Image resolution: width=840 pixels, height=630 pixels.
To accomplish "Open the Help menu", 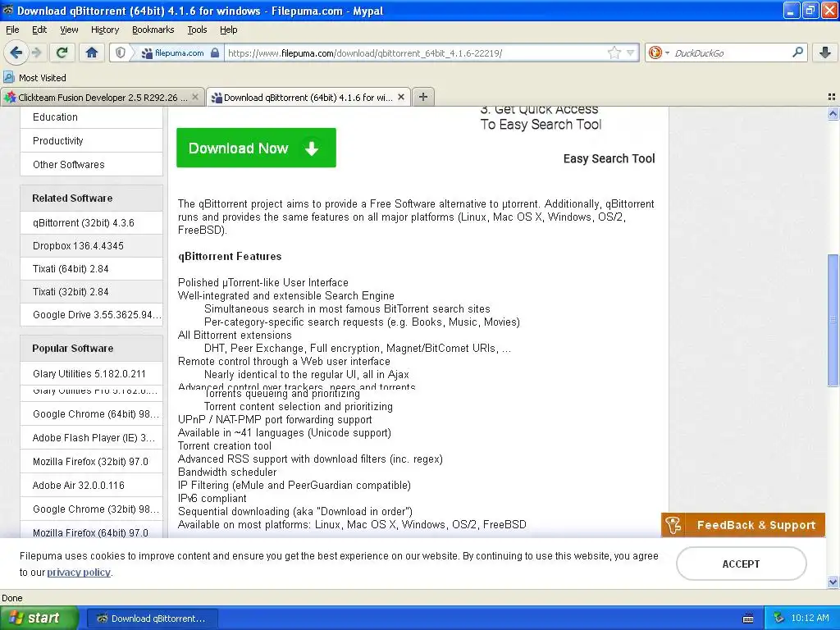I will point(228,30).
